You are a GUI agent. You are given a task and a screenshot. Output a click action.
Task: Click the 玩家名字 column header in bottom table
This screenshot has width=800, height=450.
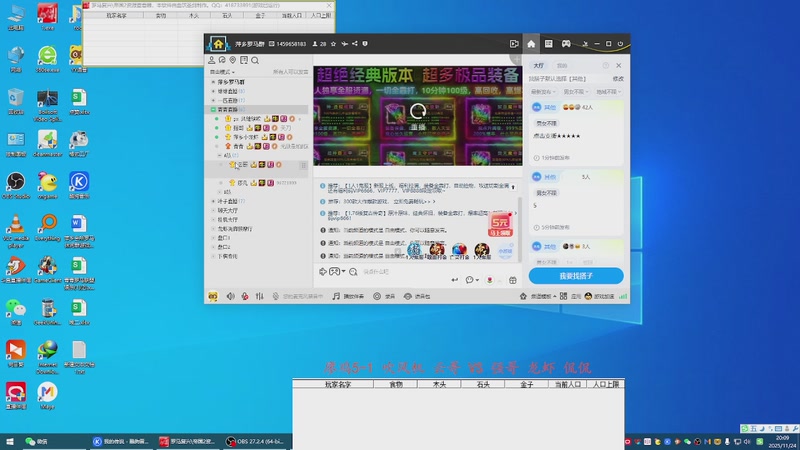(338, 384)
